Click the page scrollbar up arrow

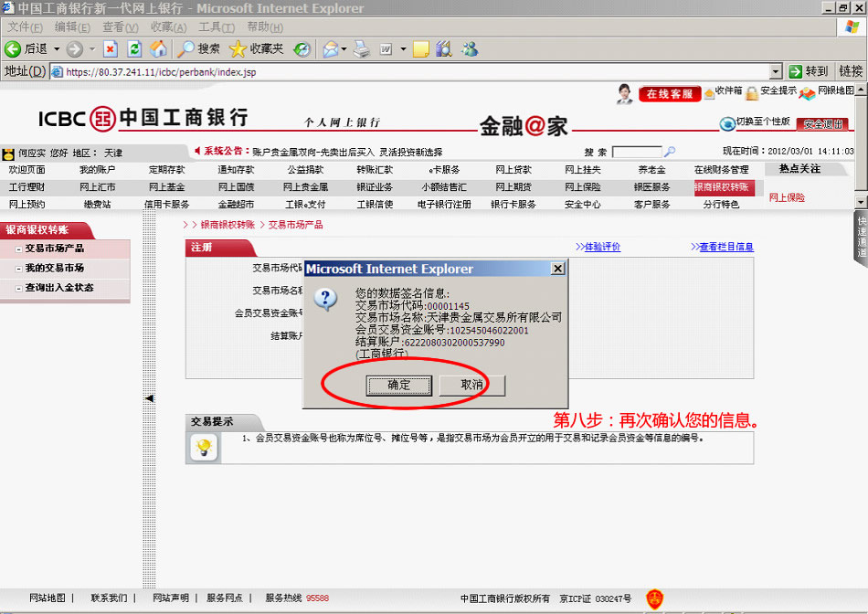point(861,89)
